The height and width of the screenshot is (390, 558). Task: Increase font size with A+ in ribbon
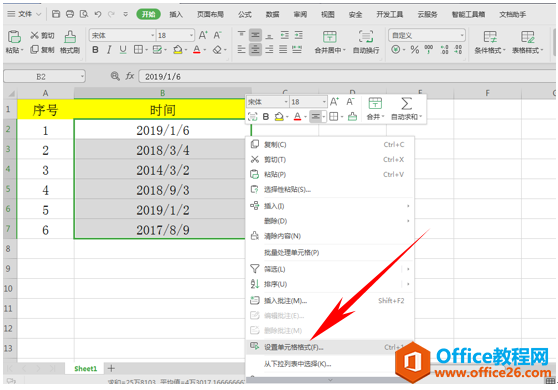coord(203,35)
